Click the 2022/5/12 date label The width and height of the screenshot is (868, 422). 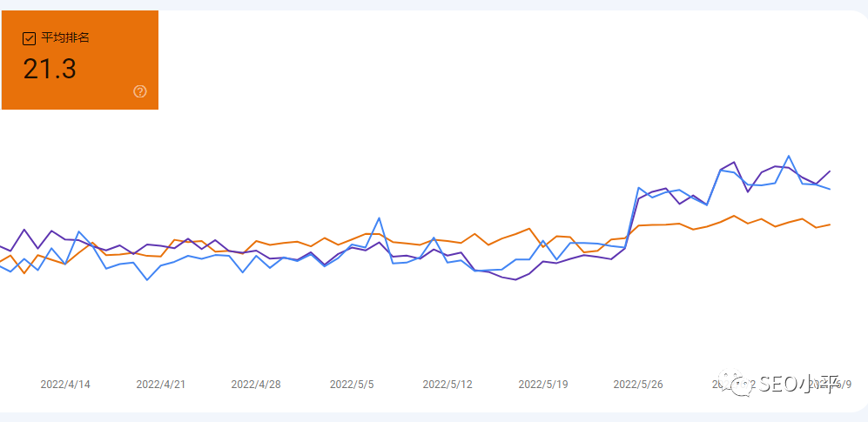[447, 384]
